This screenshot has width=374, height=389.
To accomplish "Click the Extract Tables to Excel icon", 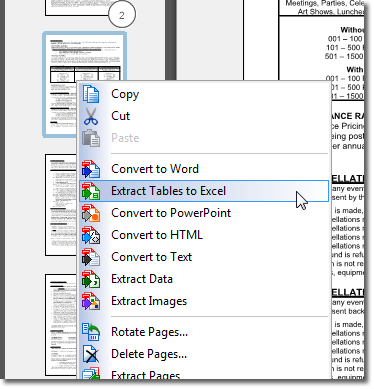I will (x=91, y=191).
